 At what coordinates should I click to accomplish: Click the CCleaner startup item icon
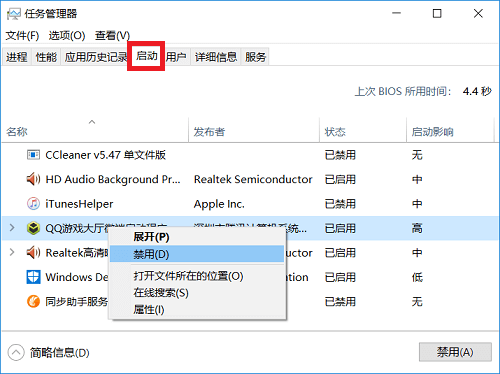point(33,155)
